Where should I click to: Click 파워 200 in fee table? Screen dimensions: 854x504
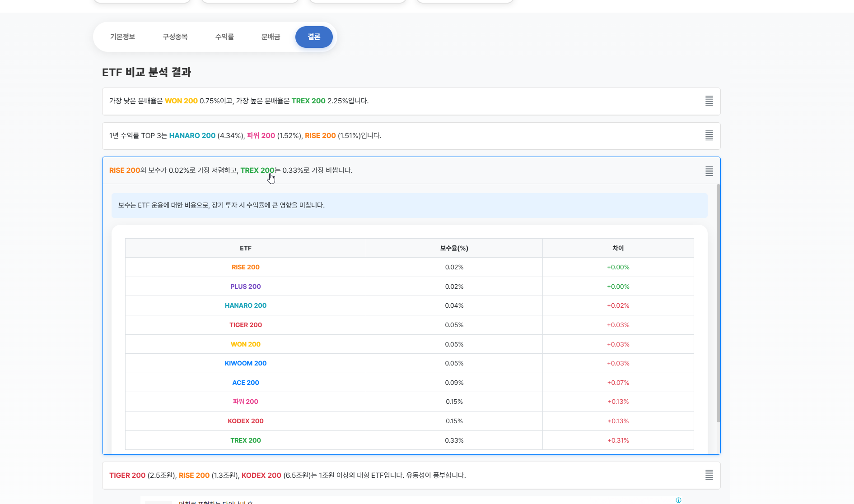pyautogui.click(x=245, y=402)
